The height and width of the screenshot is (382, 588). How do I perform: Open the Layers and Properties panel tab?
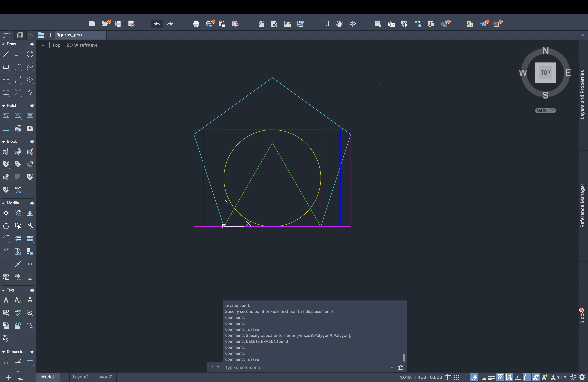click(582, 95)
